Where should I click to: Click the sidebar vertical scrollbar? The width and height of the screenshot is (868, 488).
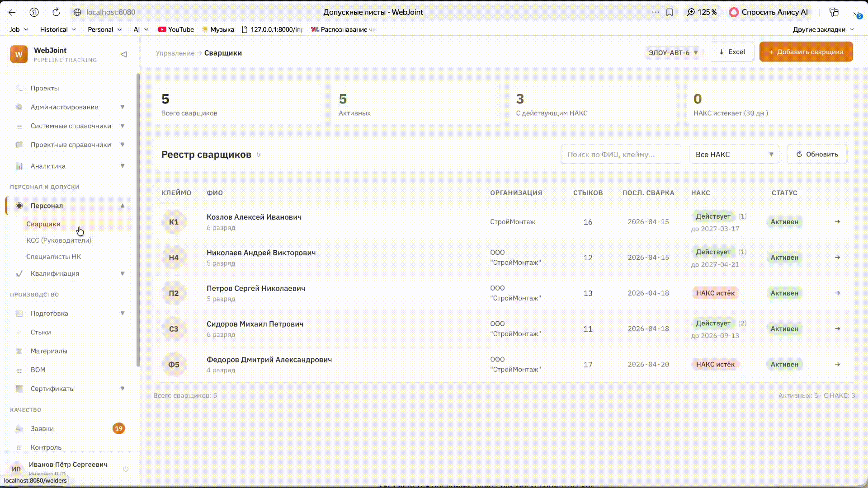coord(138,220)
